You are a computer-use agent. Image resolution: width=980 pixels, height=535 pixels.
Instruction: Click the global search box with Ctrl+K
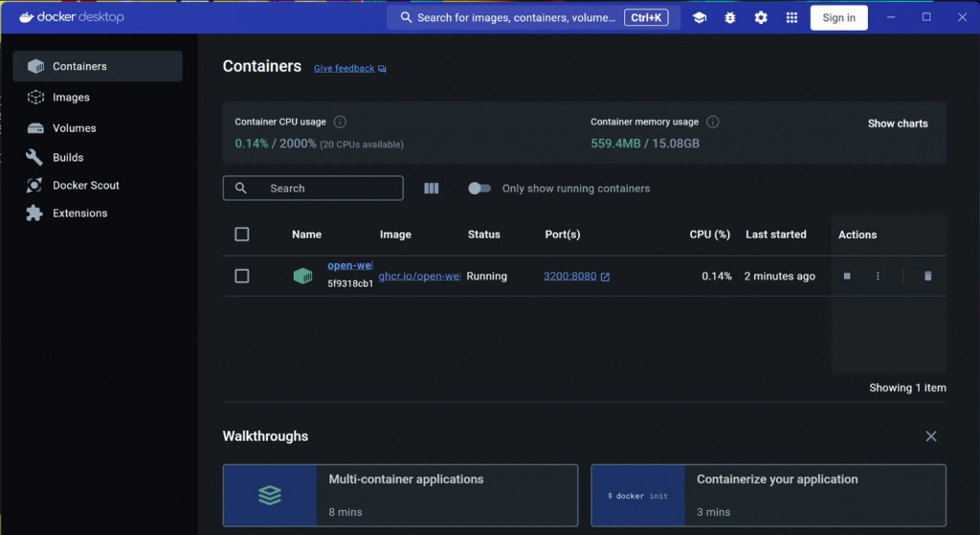click(534, 17)
